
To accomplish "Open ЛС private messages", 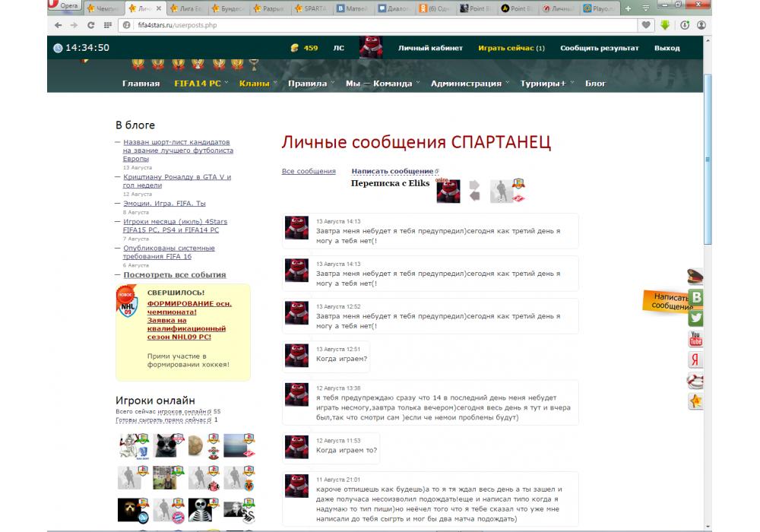I will click(339, 48).
